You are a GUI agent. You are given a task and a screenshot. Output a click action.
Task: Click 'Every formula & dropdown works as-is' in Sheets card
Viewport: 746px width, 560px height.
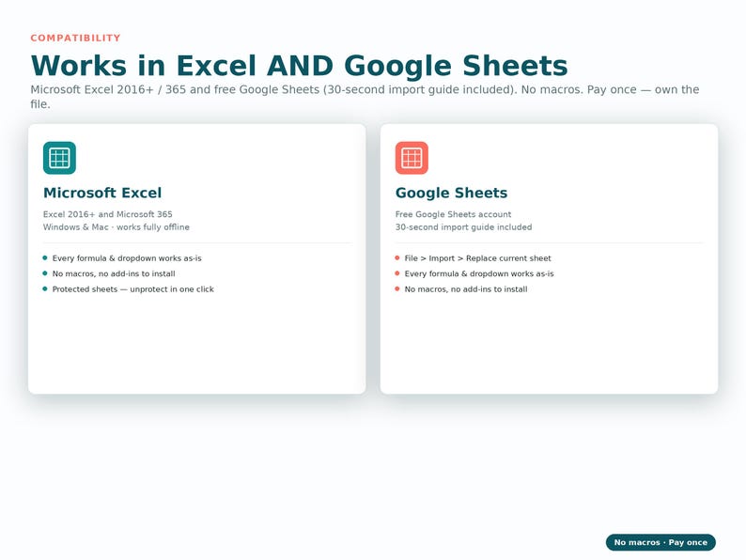pos(479,273)
